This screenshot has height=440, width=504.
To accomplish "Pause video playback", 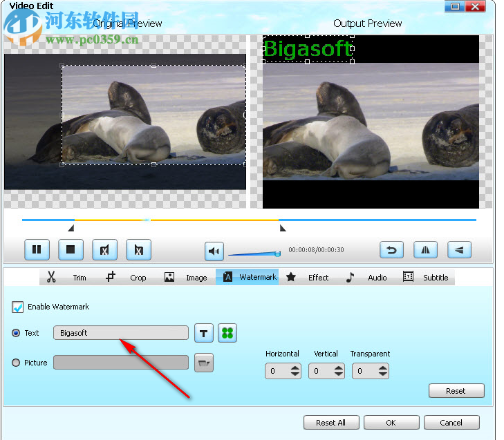I will click(x=37, y=249).
